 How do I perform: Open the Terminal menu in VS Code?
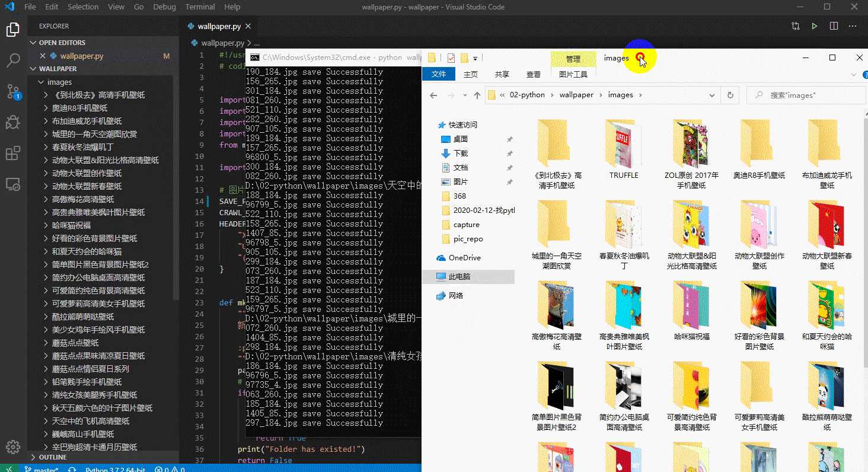200,7
